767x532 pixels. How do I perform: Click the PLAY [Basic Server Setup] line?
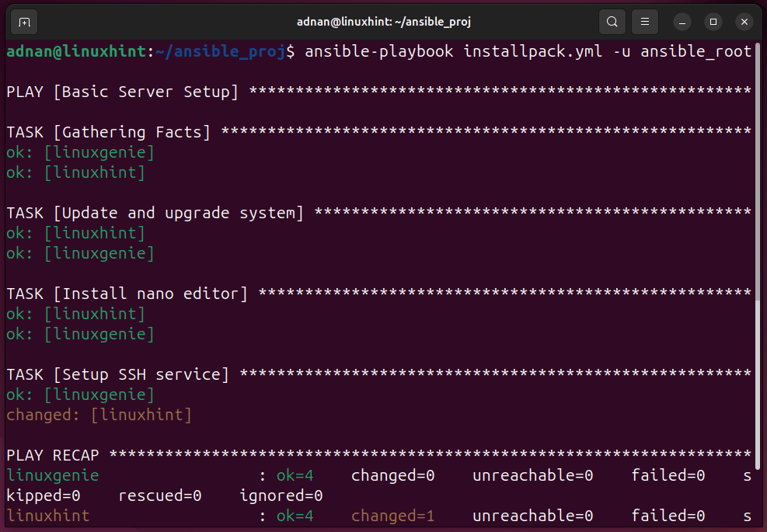click(x=379, y=92)
